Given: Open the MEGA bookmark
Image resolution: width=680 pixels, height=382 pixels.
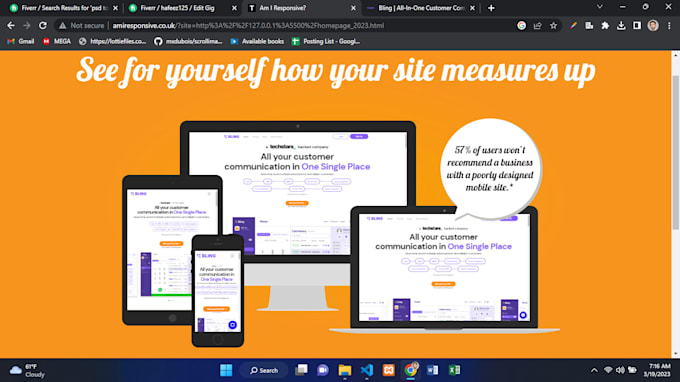Looking at the screenshot, I should click(x=57, y=41).
